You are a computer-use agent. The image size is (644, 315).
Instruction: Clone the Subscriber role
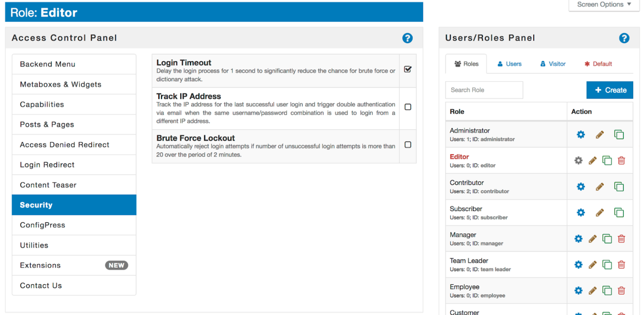point(619,213)
